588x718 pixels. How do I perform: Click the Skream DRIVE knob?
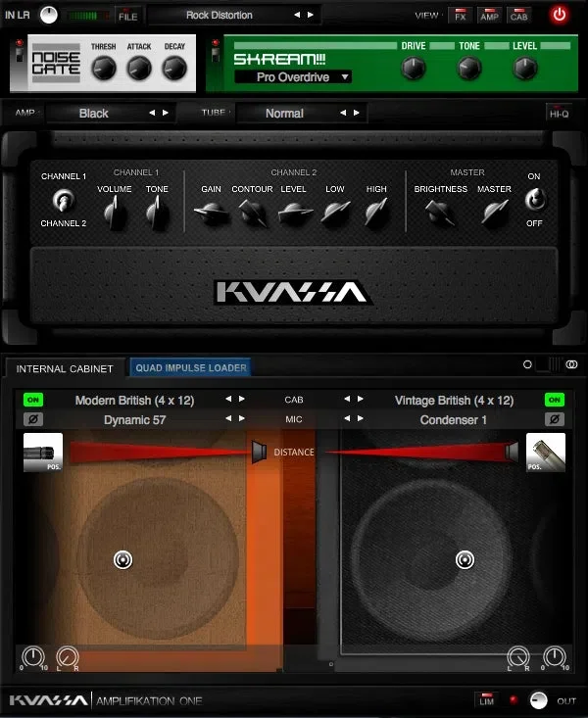point(413,69)
